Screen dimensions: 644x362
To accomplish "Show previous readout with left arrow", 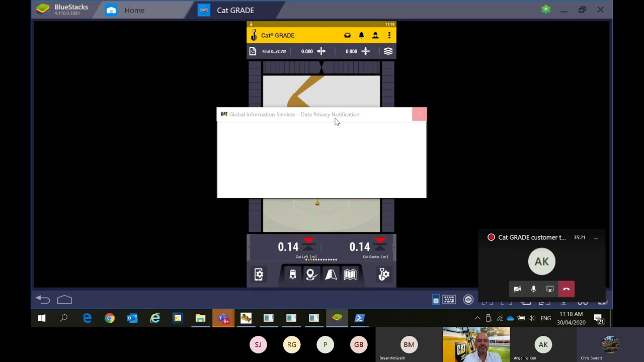I will coord(249,247).
